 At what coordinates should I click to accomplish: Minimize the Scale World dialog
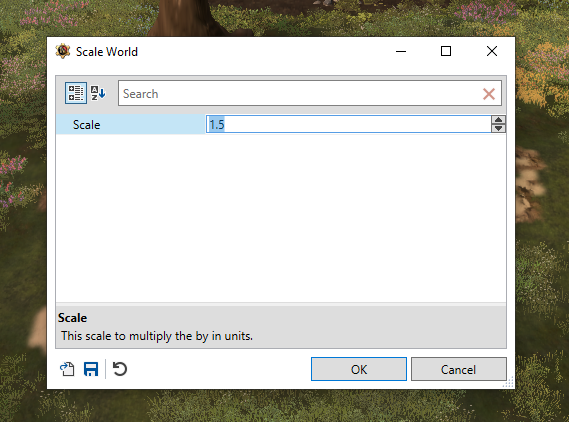tap(401, 51)
